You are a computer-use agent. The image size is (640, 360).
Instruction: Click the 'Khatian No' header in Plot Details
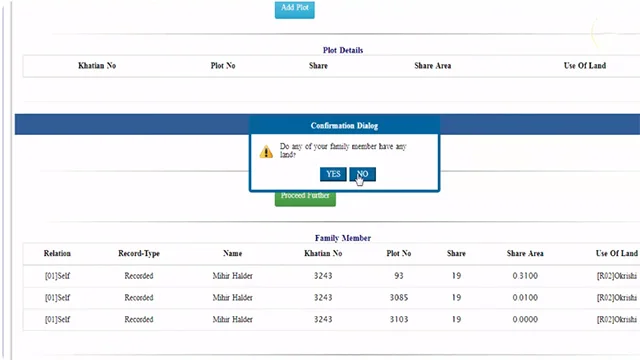pyautogui.click(x=97, y=66)
